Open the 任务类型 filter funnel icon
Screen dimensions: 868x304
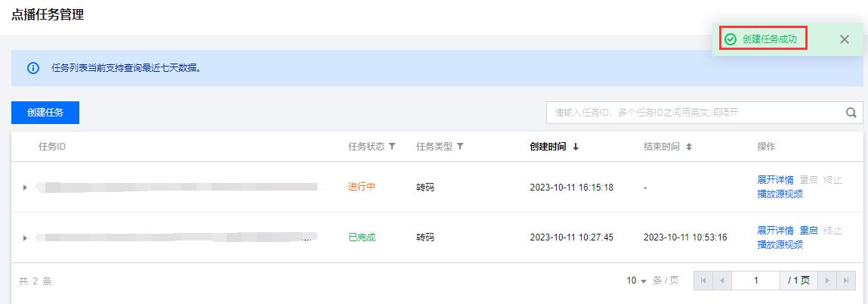[x=459, y=147]
